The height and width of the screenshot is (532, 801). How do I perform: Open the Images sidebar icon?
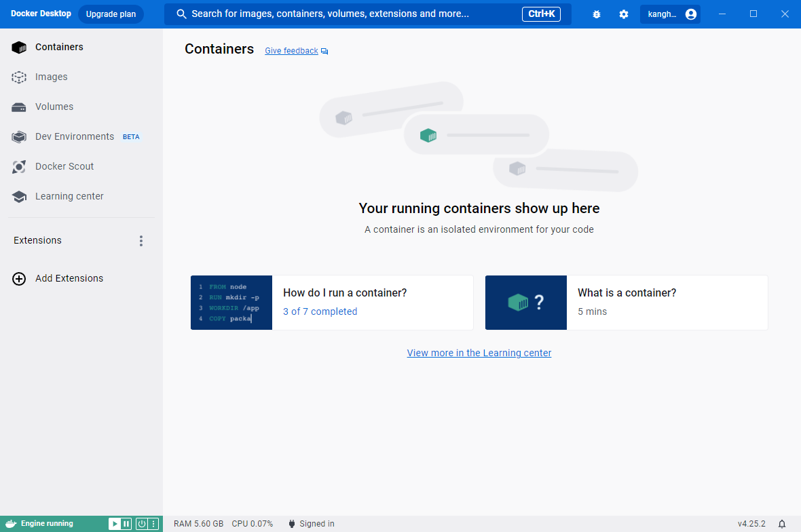coord(19,77)
